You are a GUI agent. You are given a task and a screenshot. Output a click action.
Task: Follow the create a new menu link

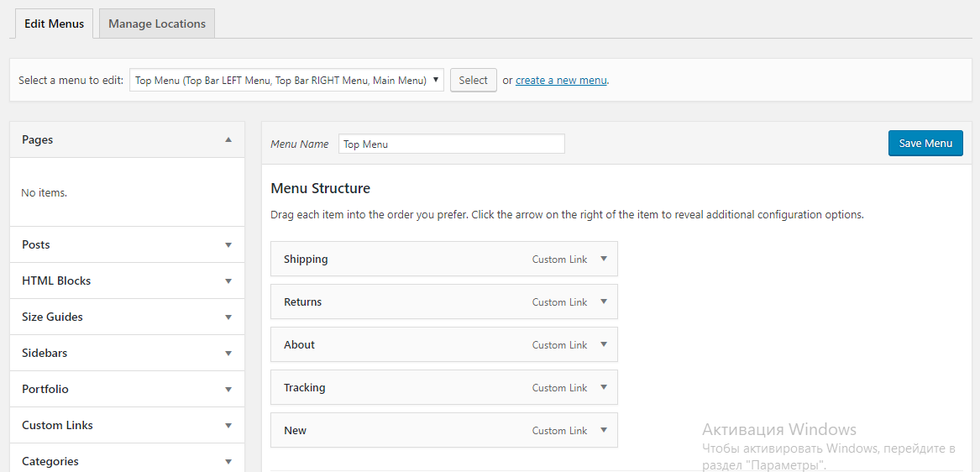pos(561,81)
